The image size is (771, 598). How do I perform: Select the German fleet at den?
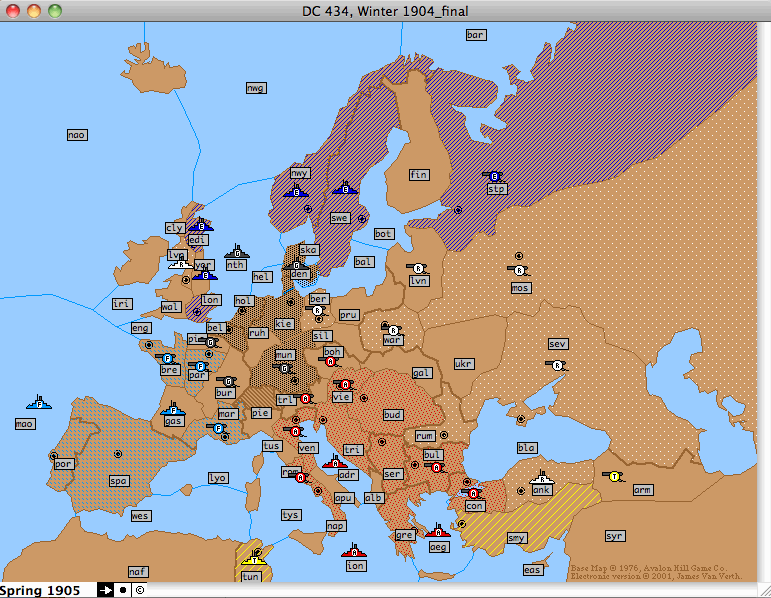pyautogui.click(x=296, y=265)
